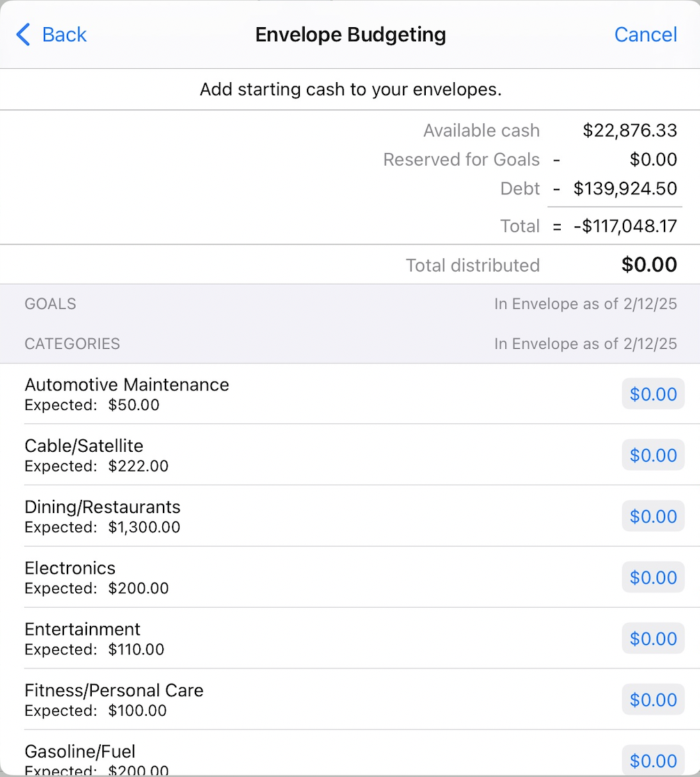Cancel envelope budgeting setup

coord(645,34)
